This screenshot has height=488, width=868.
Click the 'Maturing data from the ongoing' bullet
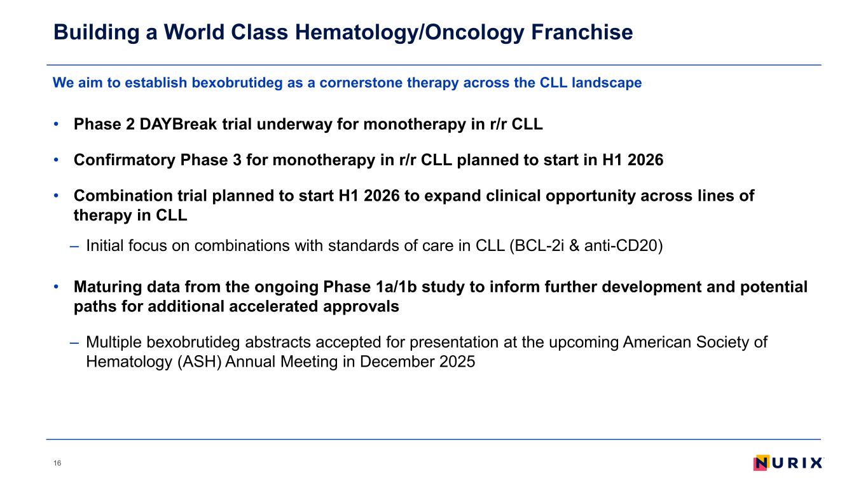coord(440,296)
